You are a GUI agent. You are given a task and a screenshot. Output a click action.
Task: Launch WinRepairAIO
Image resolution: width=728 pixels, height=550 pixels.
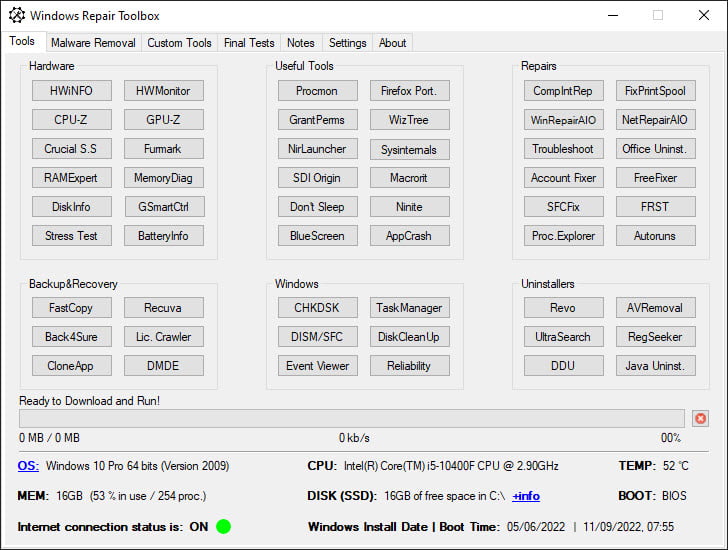point(564,120)
